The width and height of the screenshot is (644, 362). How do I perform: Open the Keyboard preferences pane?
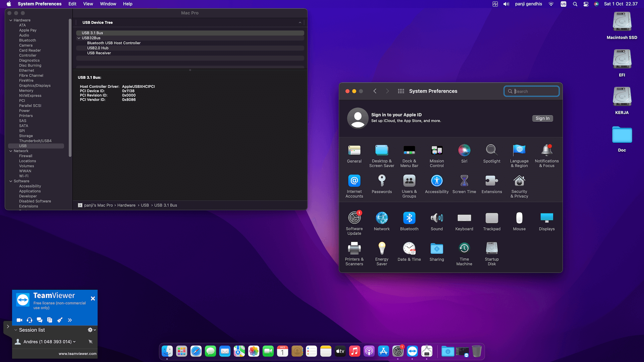pos(464,222)
